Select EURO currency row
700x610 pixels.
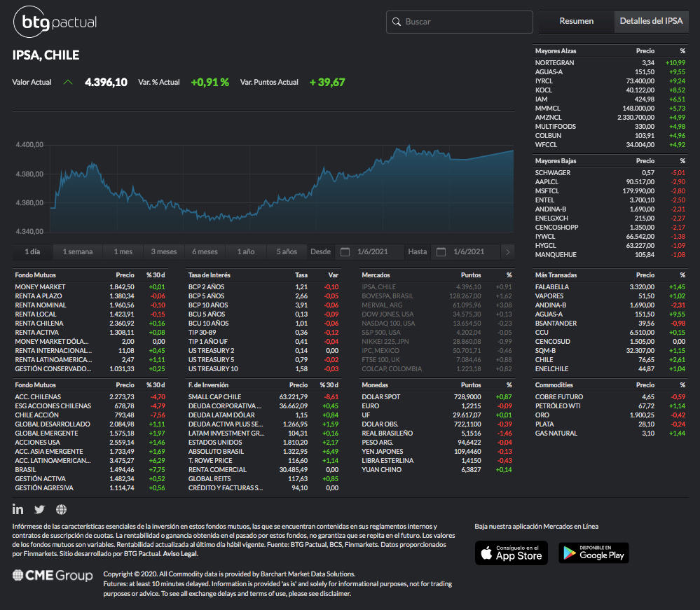point(437,406)
